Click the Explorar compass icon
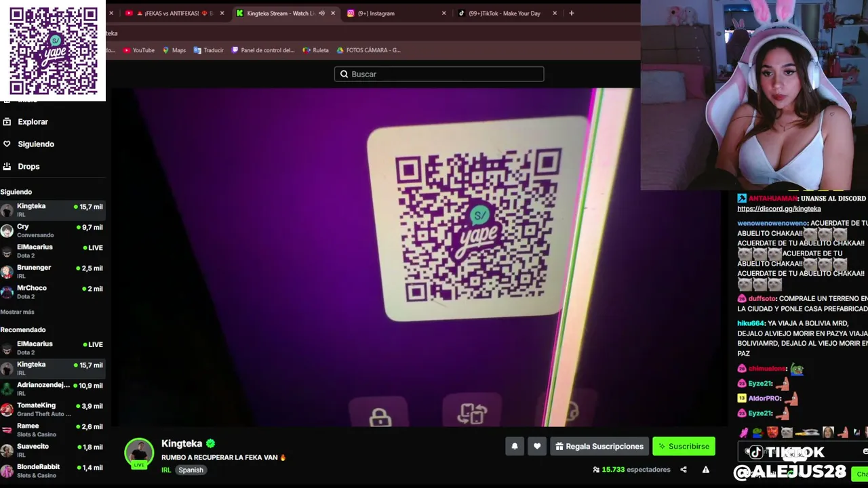 (7, 122)
